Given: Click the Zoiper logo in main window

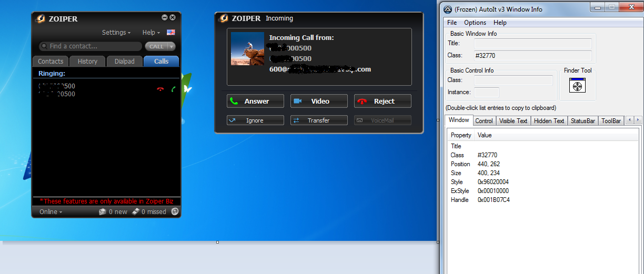Looking at the screenshot, I should click(x=40, y=19).
